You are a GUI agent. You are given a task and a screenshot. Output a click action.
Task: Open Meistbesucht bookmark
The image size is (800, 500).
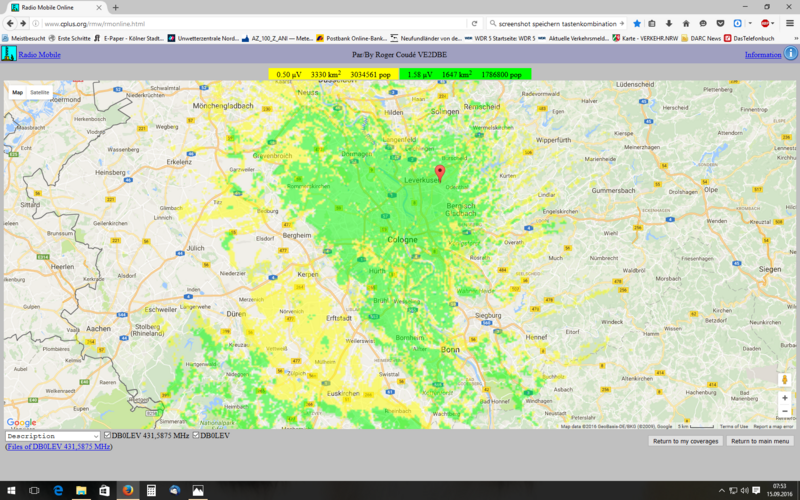click(23, 38)
